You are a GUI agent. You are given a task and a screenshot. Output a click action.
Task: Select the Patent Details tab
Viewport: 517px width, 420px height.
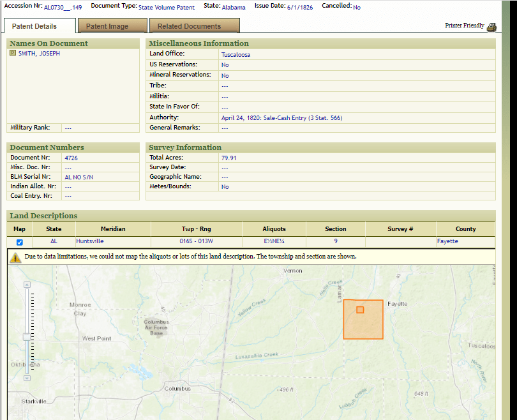coord(34,26)
